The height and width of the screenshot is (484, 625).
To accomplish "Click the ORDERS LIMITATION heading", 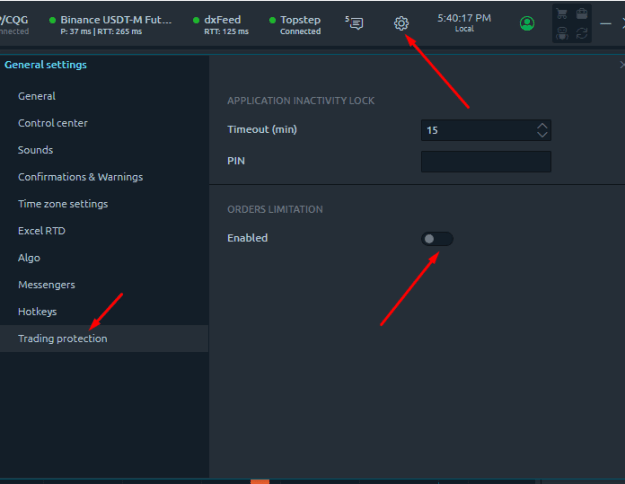I will tap(275, 209).
